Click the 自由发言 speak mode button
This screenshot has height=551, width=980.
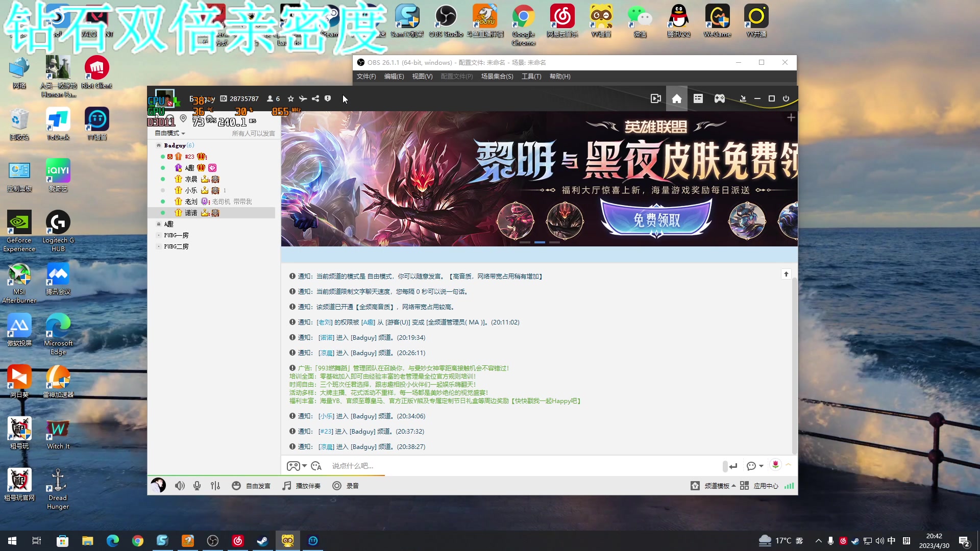tap(251, 486)
